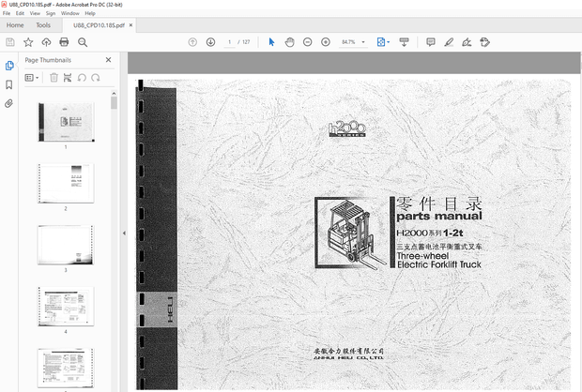
Task: Select the arrow Selection tool
Action: [271, 42]
